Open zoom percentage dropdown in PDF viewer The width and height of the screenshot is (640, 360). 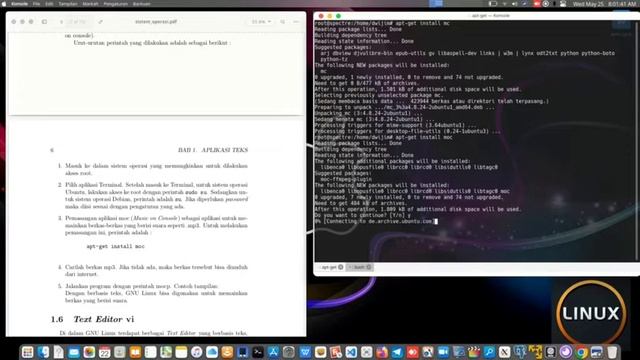(x=261, y=22)
